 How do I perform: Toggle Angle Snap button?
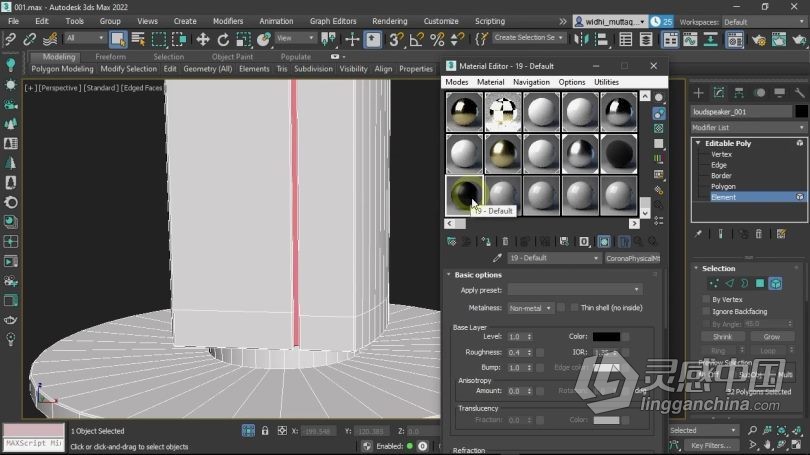[x=416, y=39]
